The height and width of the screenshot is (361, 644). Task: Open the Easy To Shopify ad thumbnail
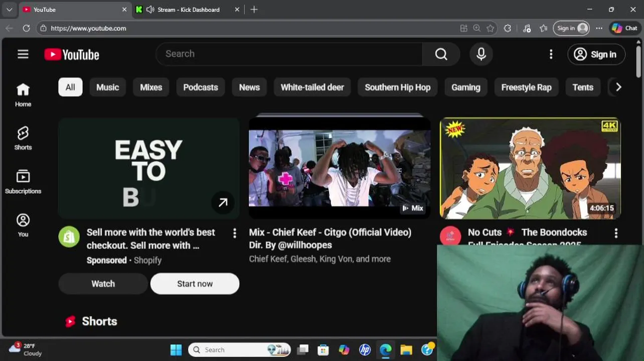(149, 168)
